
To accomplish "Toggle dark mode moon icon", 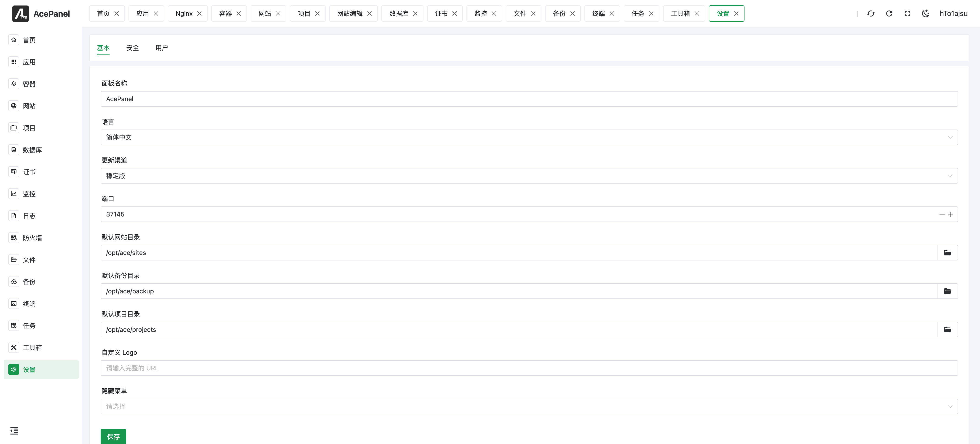I will pos(926,14).
